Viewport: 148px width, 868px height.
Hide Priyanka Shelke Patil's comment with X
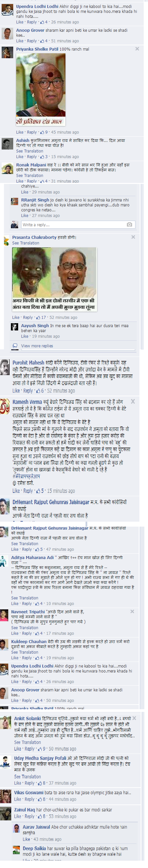coord(137,49)
